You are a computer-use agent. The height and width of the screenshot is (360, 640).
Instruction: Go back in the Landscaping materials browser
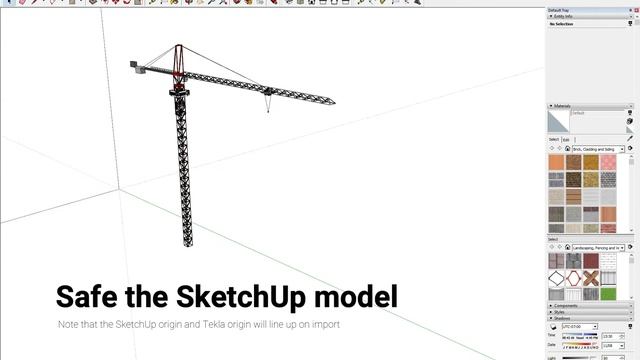pos(552,247)
